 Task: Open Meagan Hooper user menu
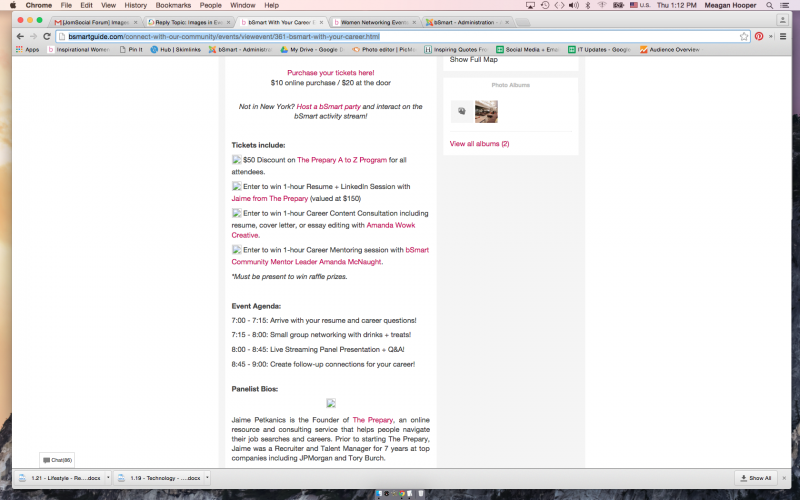click(x=730, y=5)
